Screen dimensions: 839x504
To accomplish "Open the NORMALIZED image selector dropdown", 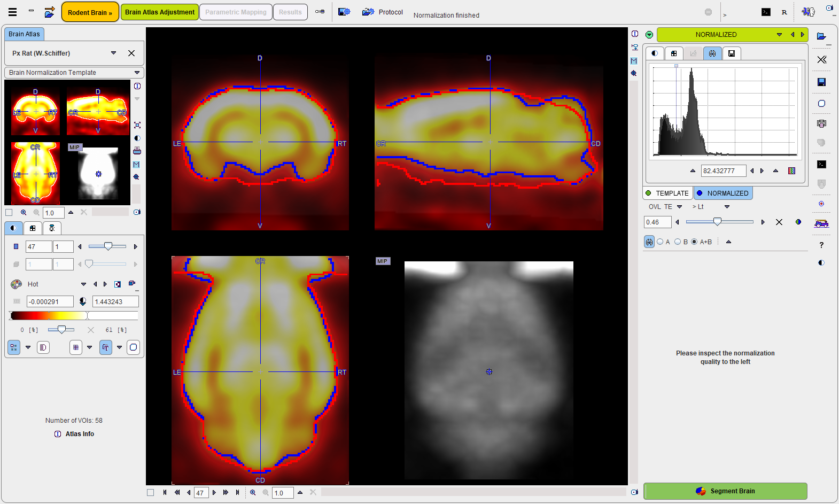I will tap(779, 34).
